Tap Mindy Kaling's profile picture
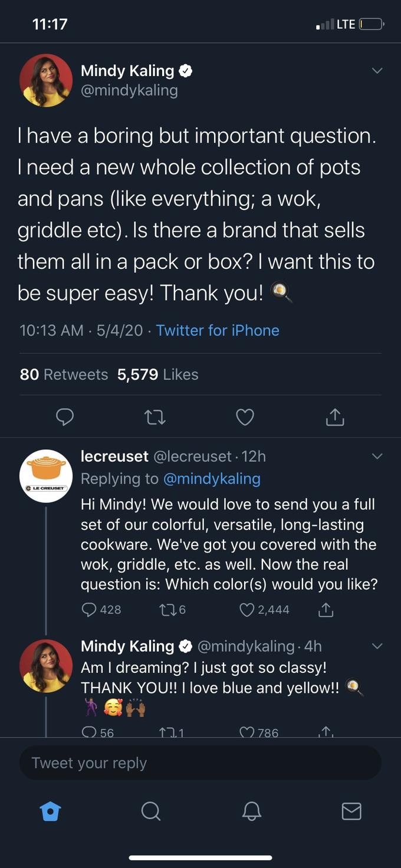This screenshot has width=401, height=868. coord(46,80)
